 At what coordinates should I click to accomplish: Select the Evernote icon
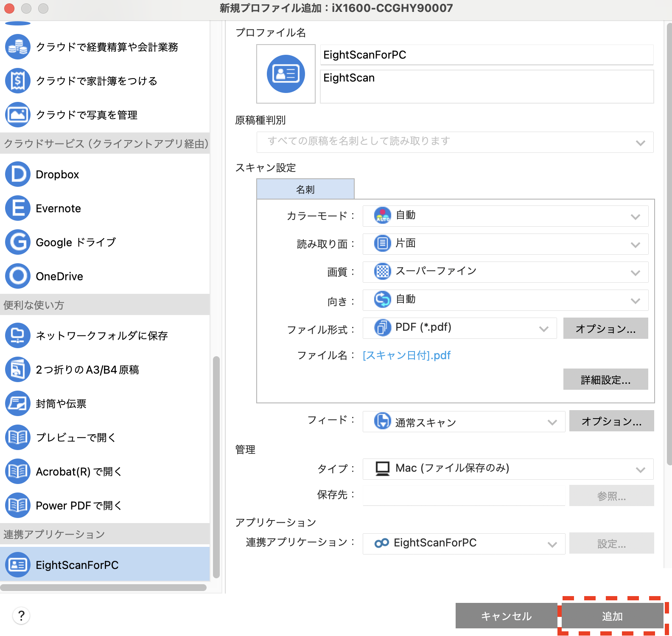pos(18,208)
